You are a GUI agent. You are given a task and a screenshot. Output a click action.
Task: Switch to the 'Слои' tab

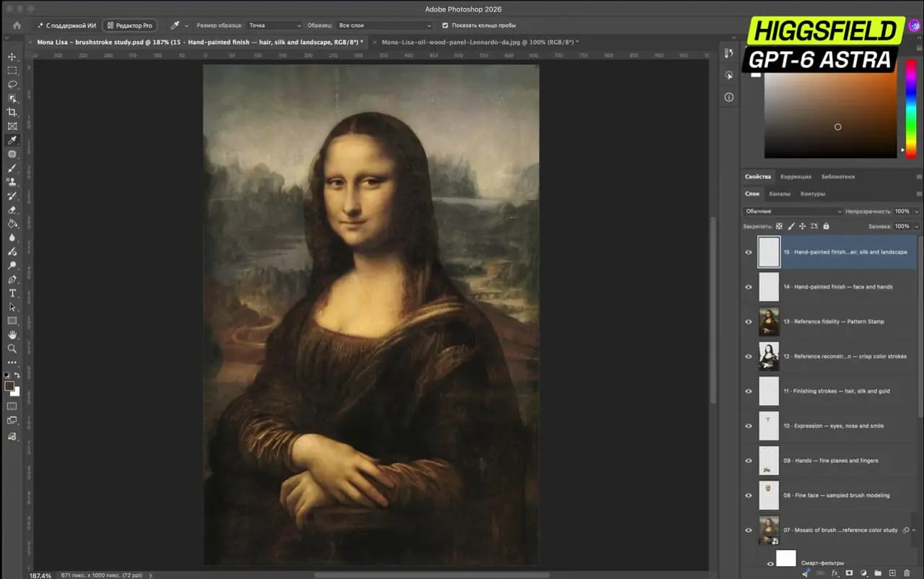tap(752, 193)
